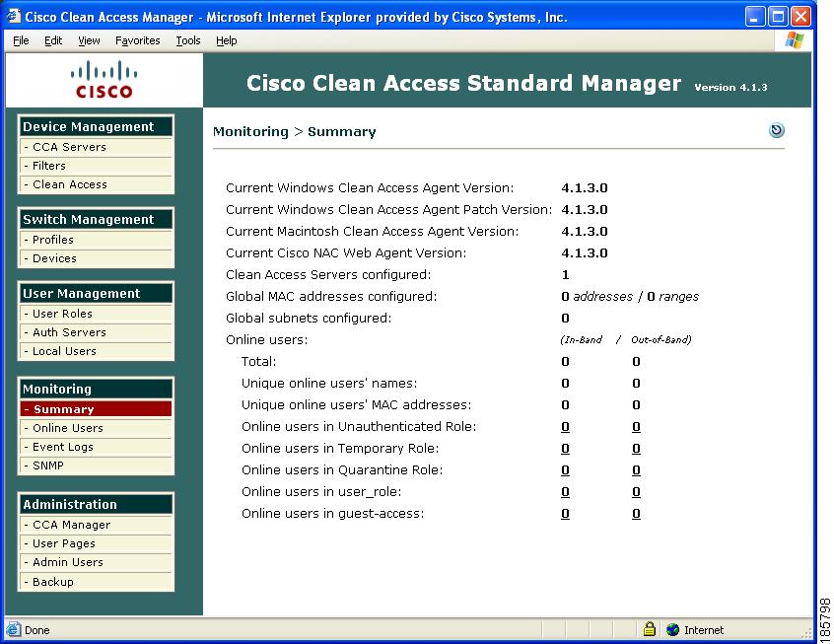Click the Monitoring section header
Image resolution: width=834 pixels, height=644 pixels.
[x=96, y=389]
